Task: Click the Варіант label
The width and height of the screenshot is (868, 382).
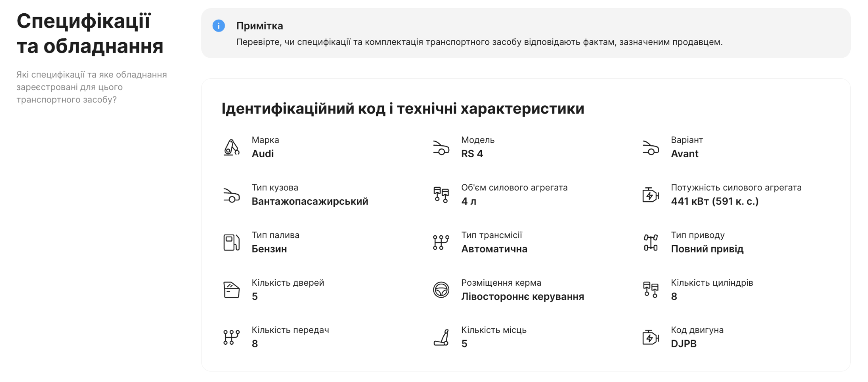Action: pyautogui.click(x=687, y=140)
